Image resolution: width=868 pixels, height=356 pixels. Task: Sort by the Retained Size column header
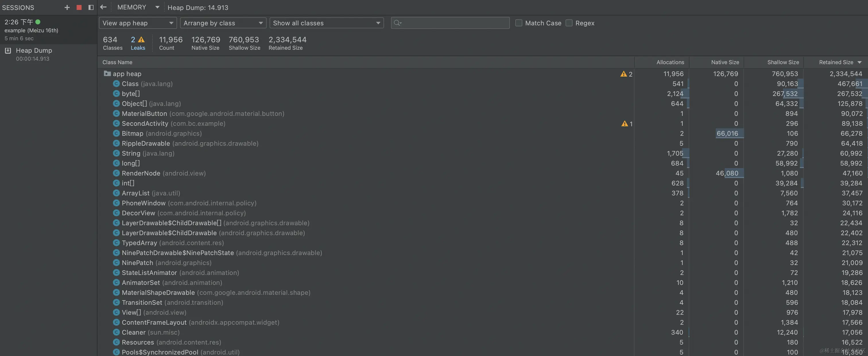pos(836,62)
